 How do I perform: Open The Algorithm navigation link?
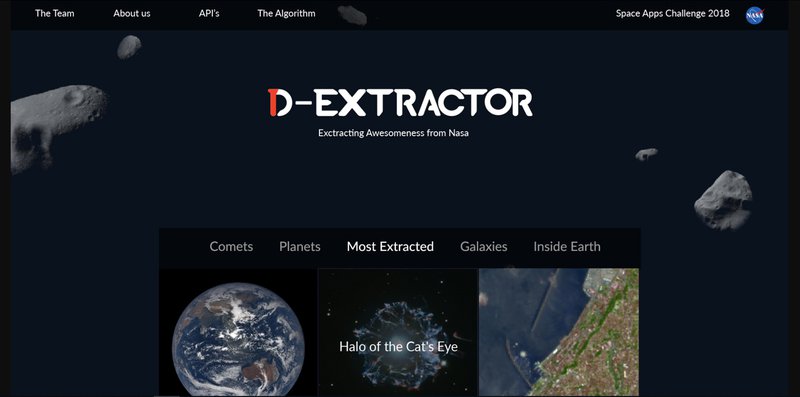pyautogui.click(x=286, y=14)
